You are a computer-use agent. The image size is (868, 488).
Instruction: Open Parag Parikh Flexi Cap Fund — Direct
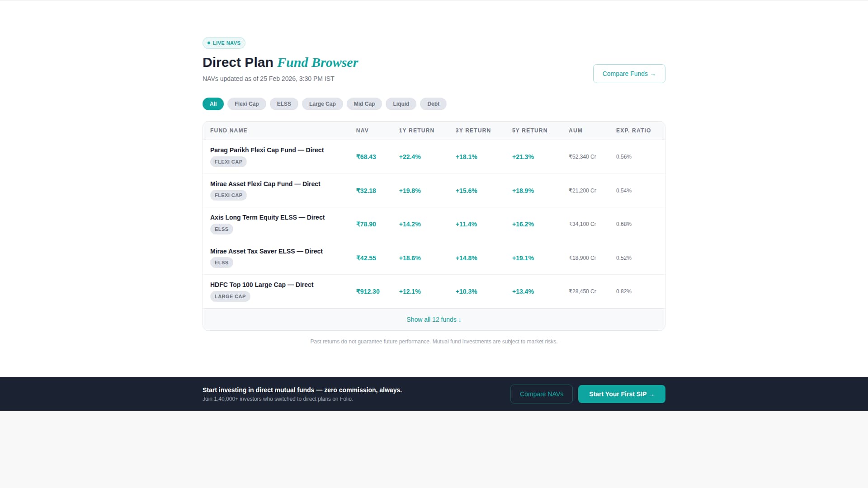coord(267,150)
